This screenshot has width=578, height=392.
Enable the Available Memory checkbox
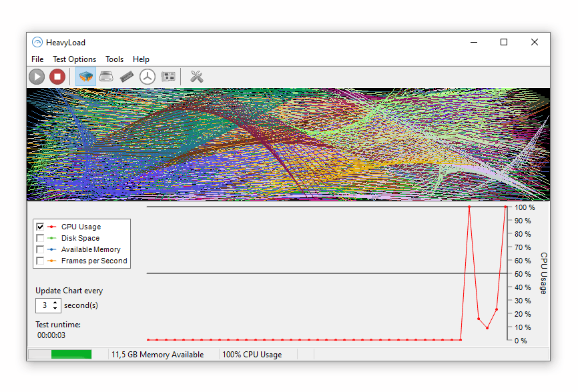(40, 249)
